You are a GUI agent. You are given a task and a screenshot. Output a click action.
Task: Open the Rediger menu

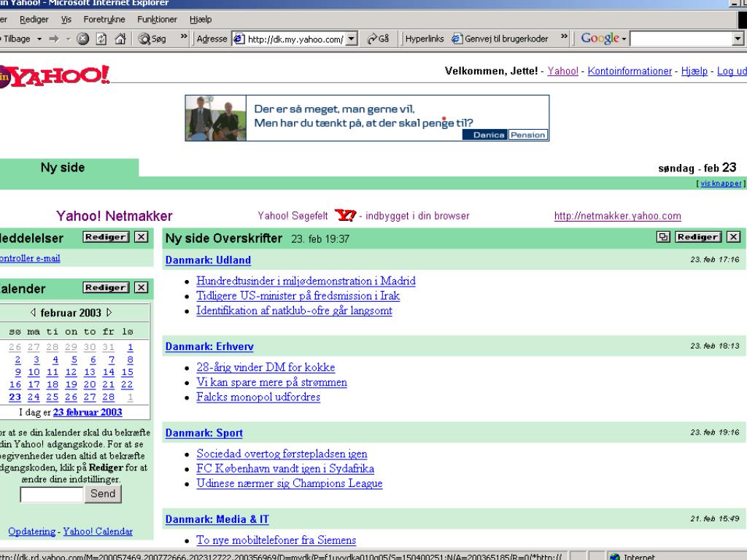34,20
